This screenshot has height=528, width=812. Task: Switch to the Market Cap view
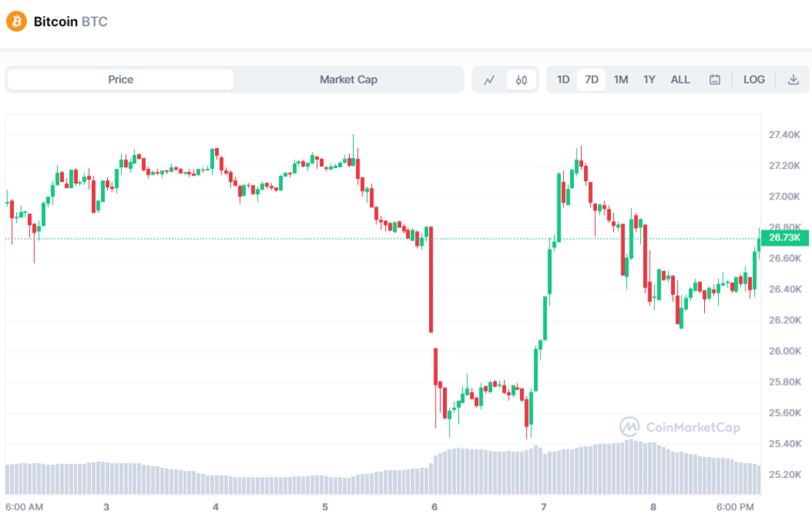[x=348, y=79]
